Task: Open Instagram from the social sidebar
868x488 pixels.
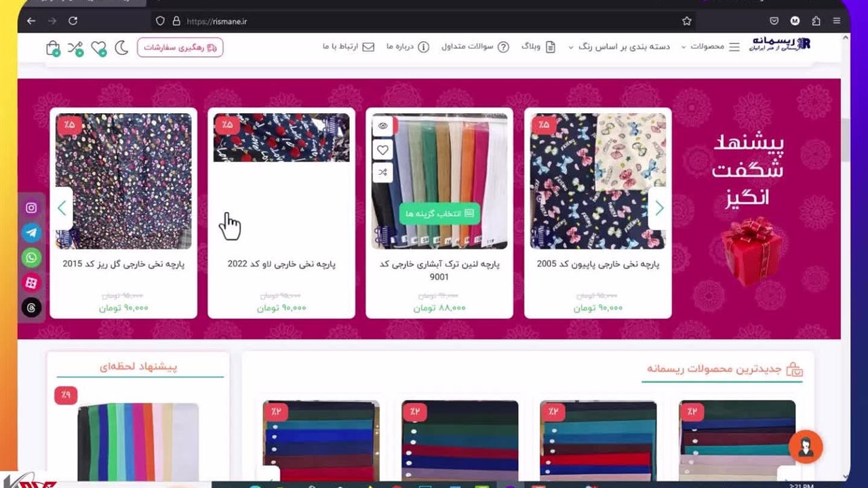Action: [x=31, y=208]
